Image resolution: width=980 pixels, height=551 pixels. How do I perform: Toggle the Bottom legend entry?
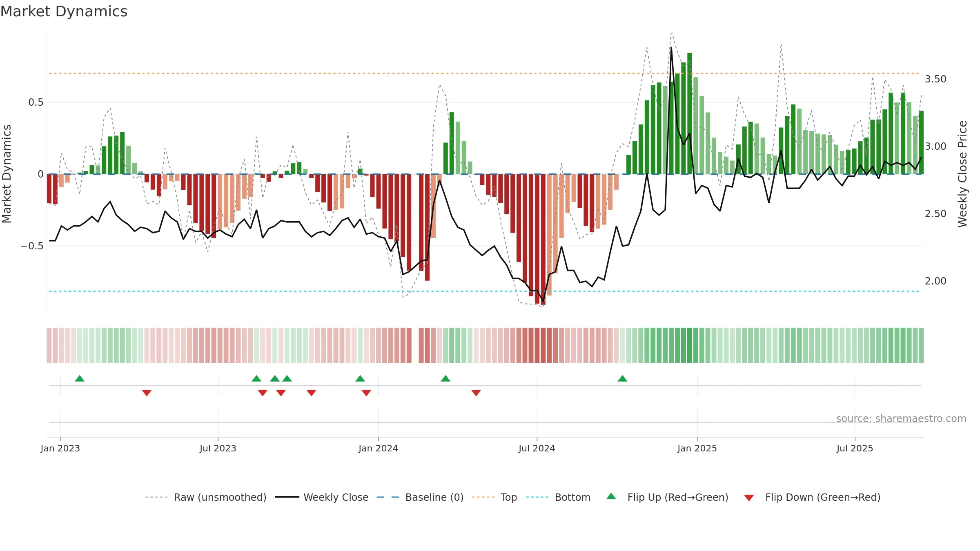pyautogui.click(x=558, y=497)
